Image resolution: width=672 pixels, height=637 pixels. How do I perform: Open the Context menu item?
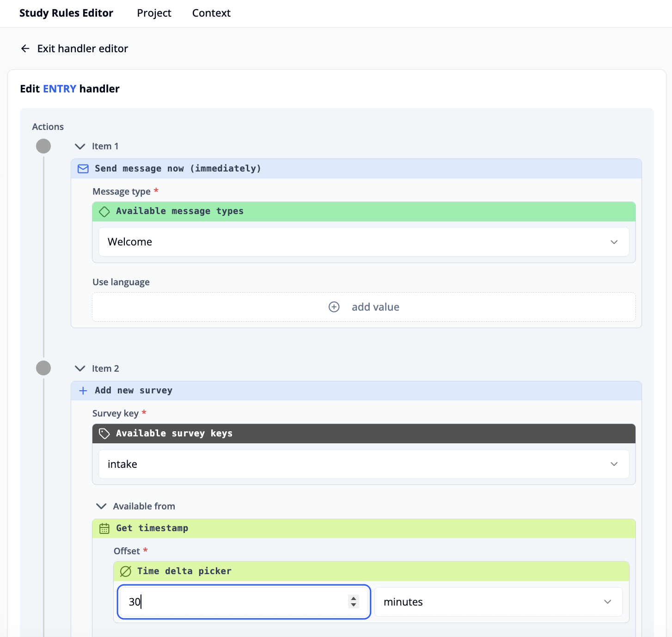(x=211, y=13)
